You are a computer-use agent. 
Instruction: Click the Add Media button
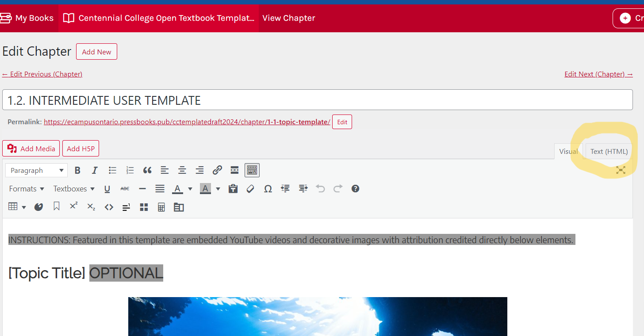click(31, 149)
